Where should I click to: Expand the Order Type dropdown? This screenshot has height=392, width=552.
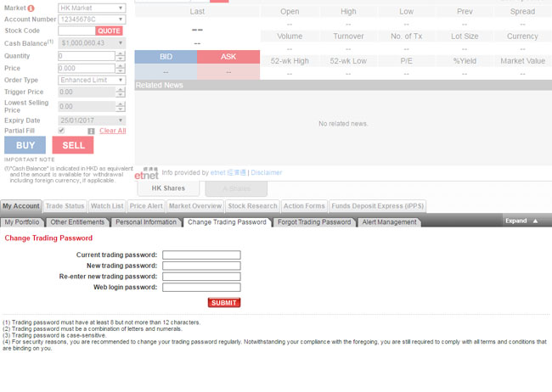click(92, 81)
